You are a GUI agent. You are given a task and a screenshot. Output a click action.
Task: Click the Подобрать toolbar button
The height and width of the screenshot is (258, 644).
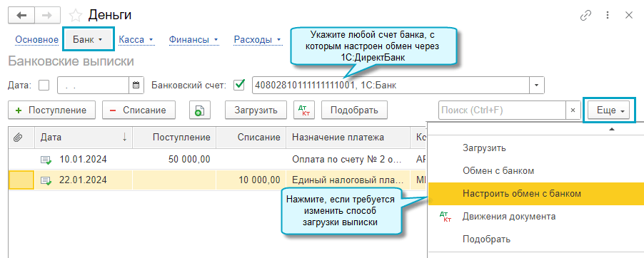pyautogui.click(x=354, y=110)
